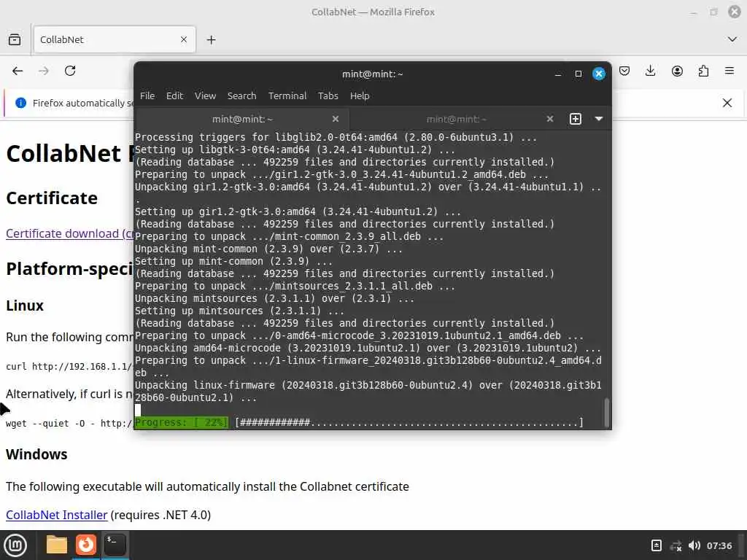The height and width of the screenshot is (560, 747).
Task: Open the Pocket save icon
Action: (x=624, y=71)
